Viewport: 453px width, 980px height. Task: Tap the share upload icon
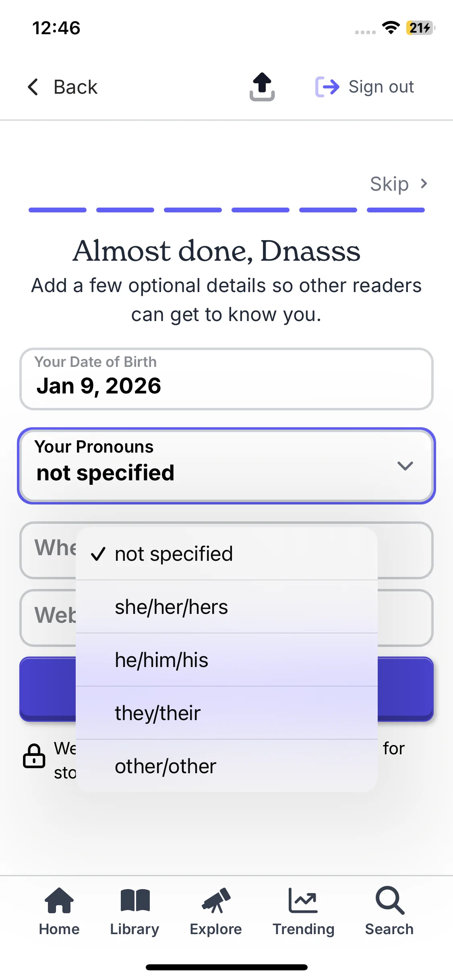[x=262, y=86]
